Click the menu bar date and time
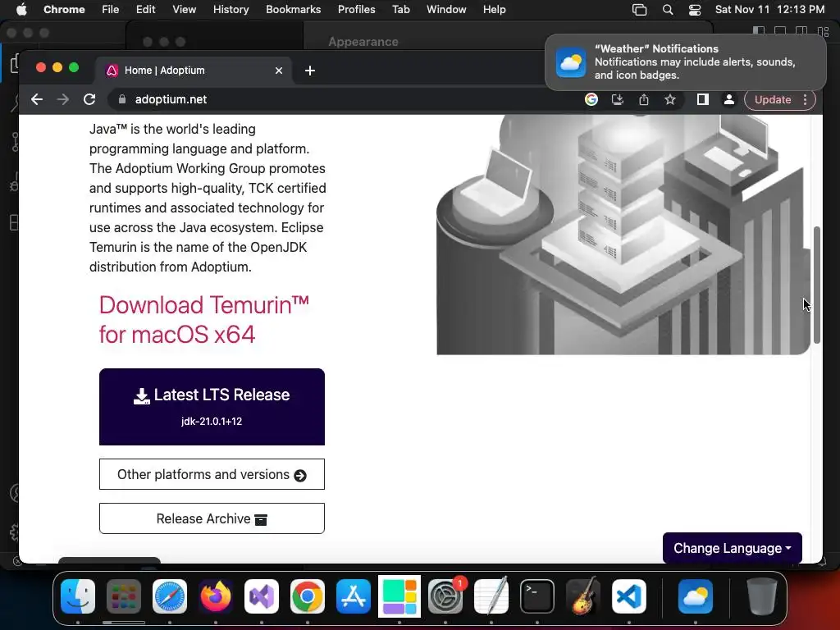Screen dimensions: 840x630 tap(769, 10)
